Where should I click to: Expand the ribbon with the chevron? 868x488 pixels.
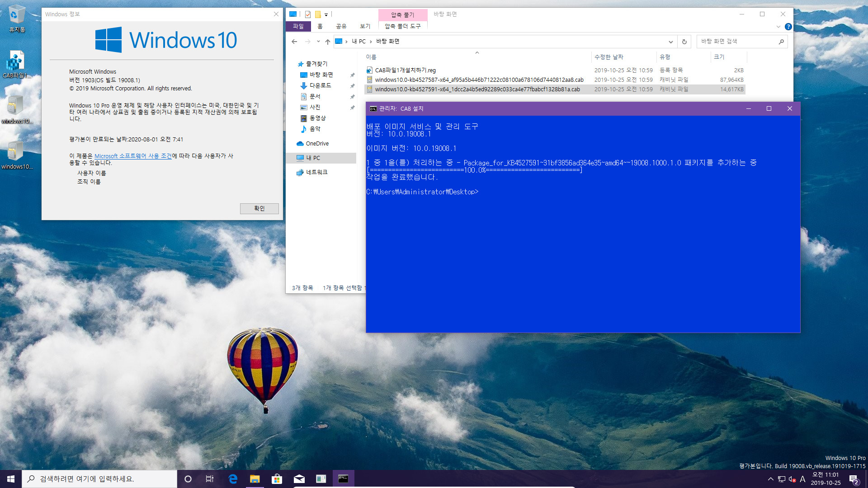778,27
